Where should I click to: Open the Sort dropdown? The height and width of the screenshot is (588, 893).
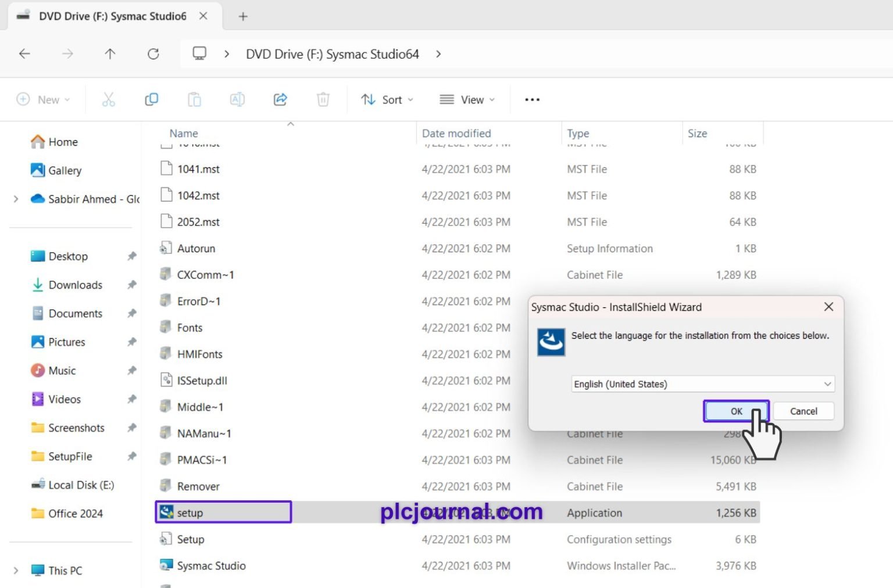coord(386,99)
